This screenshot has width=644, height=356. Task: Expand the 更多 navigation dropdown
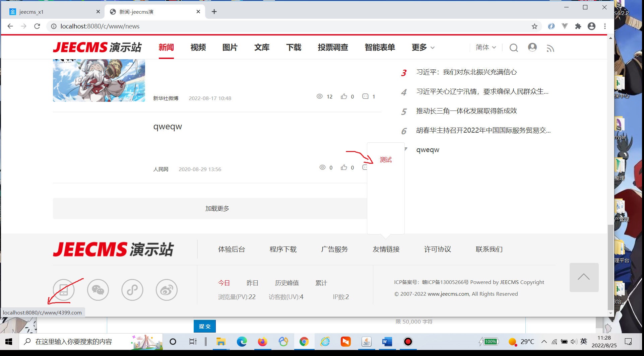pos(423,48)
